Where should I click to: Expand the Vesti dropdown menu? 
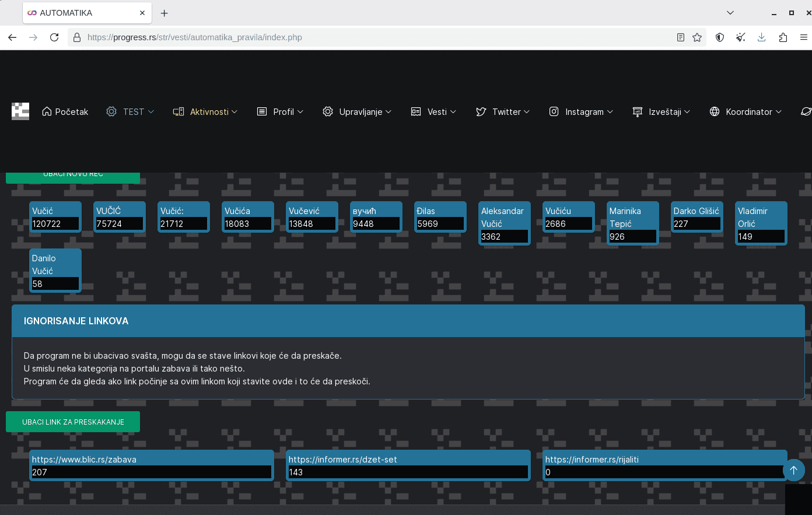click(433, 111)
